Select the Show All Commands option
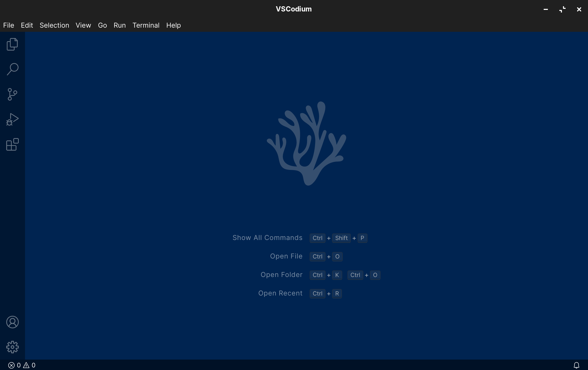The height and width of the screenshot is (370, 588). 268,237
